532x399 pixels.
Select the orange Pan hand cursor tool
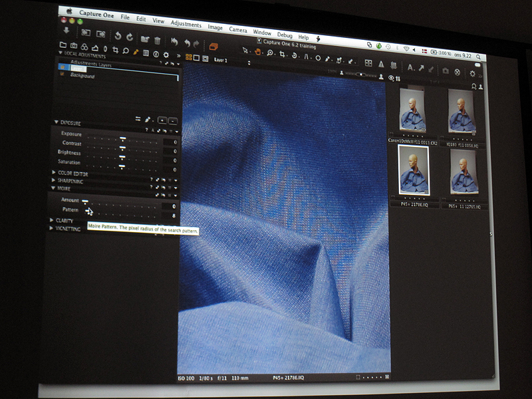coord(257,52)
